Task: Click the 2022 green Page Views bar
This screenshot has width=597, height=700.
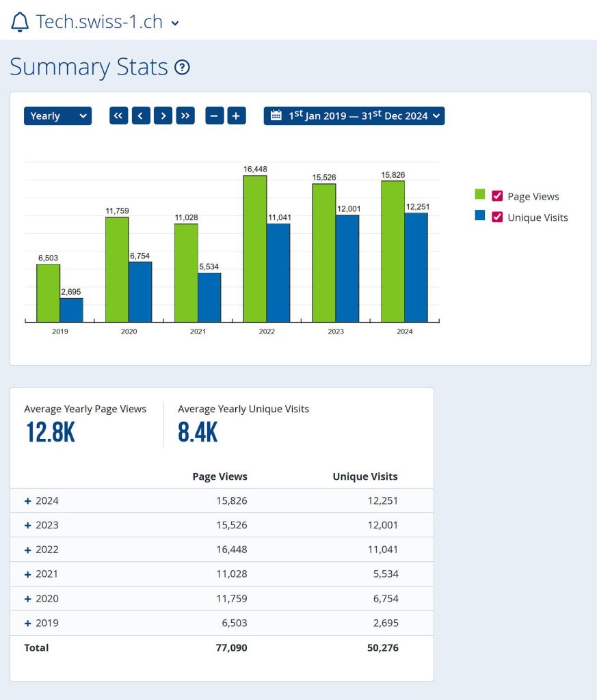Action: pyautogui.click(x=255, y=249)
